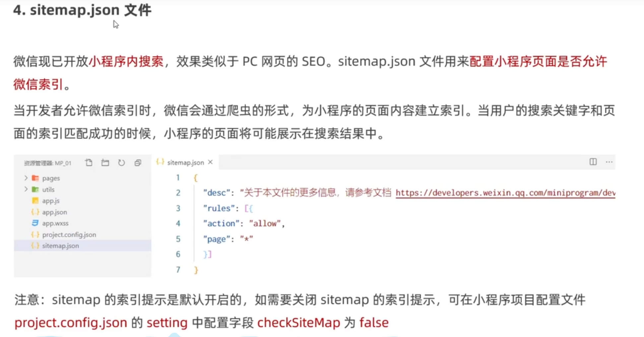The width and height of the screenshot is (644, 337).
Task: Expand the pages folder chevron
Action: point(26,178)
